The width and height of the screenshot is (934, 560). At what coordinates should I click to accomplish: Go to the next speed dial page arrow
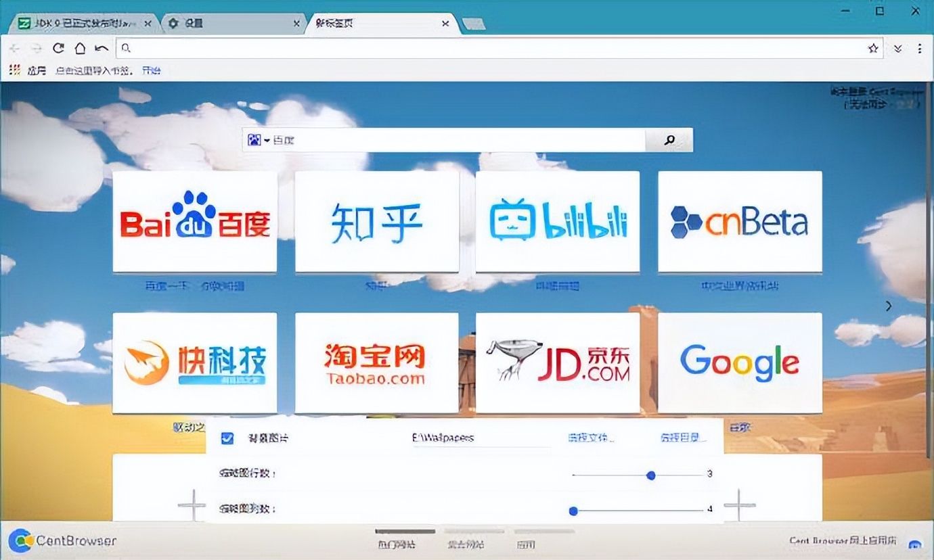click(x=889, y=306)
